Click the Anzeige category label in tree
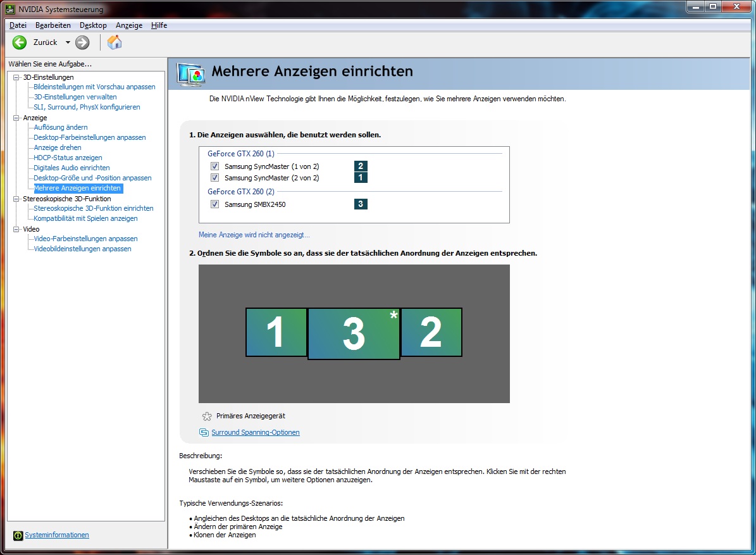Screen dimensions: 756x555 point(35,118)
